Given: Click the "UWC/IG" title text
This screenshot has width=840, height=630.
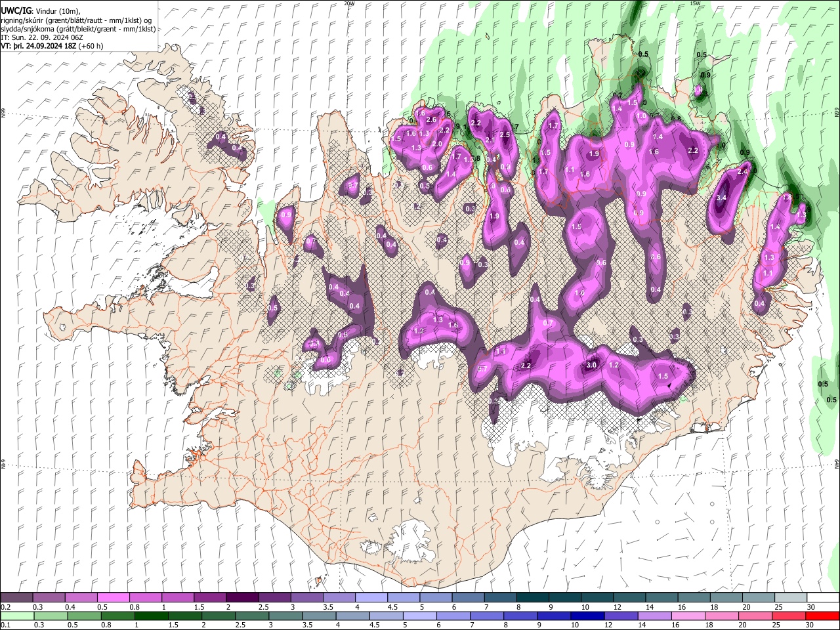Looking at the screenshot, I should 16,10.
